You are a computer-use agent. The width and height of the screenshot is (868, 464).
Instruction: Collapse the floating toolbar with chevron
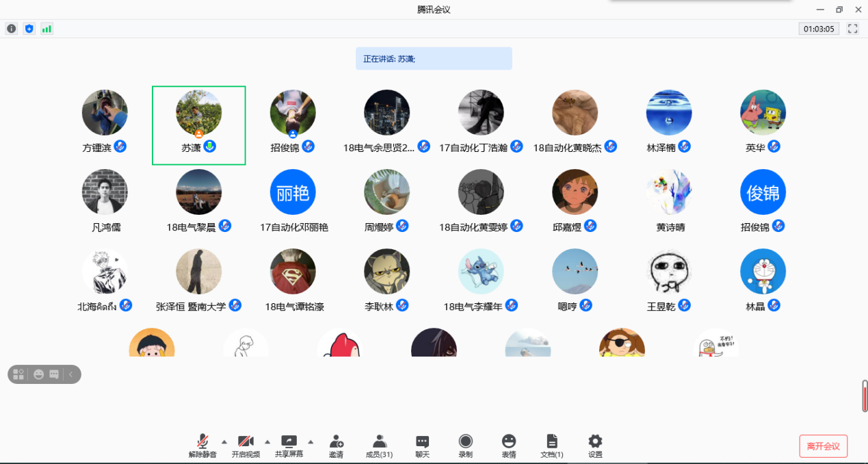coord(71,374)
